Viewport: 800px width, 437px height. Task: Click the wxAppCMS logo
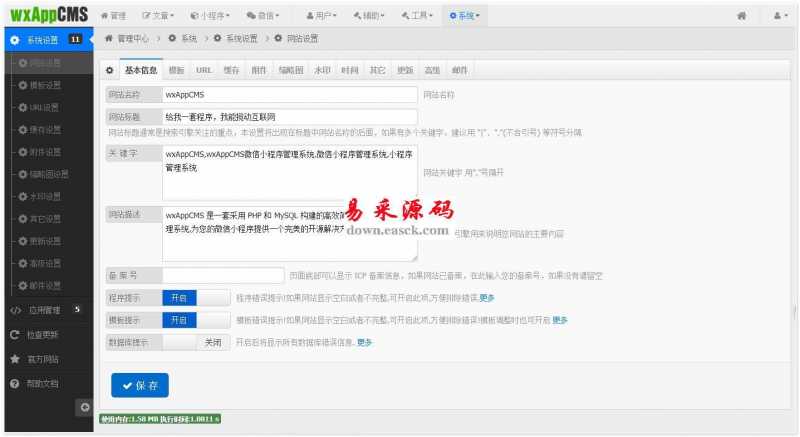click(x=49, y=14)
